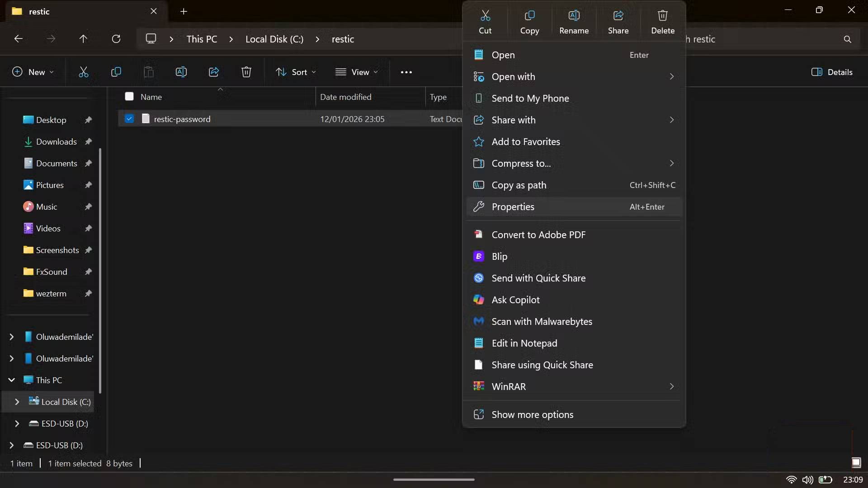Click the New button in toolbar
Screen dimensions: 868x488
[33, 72]
